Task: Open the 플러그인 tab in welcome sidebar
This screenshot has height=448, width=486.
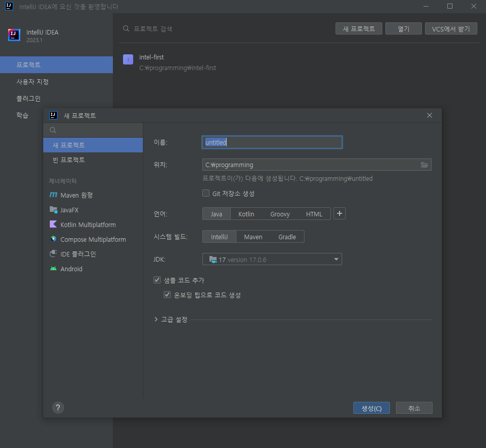Action: [56, 99]
